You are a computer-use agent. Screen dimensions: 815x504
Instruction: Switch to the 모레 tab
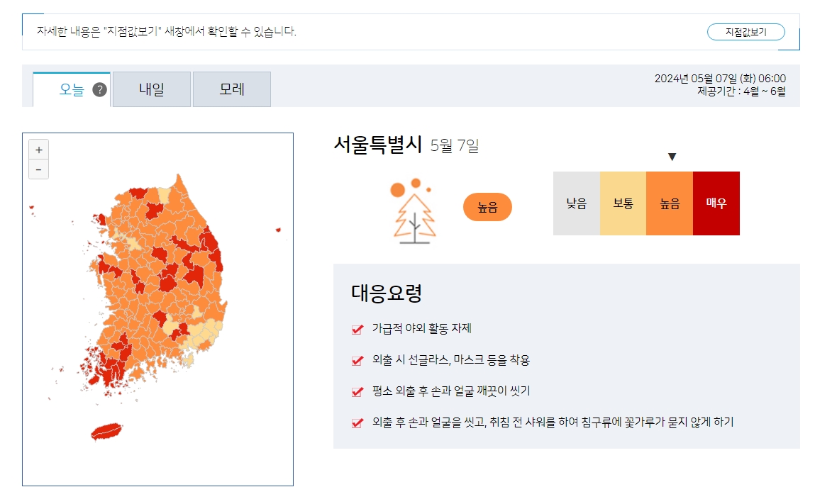pyautogui.click(x=231, y=89)
